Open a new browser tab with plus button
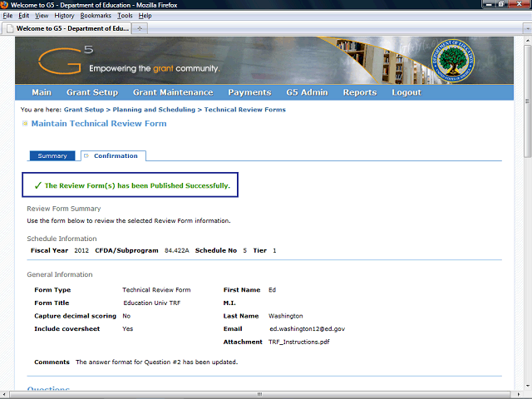 coord(140,28)
